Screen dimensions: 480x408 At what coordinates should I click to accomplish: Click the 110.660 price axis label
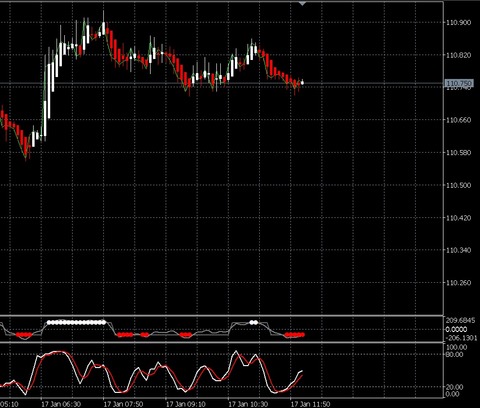pos(459,120)
